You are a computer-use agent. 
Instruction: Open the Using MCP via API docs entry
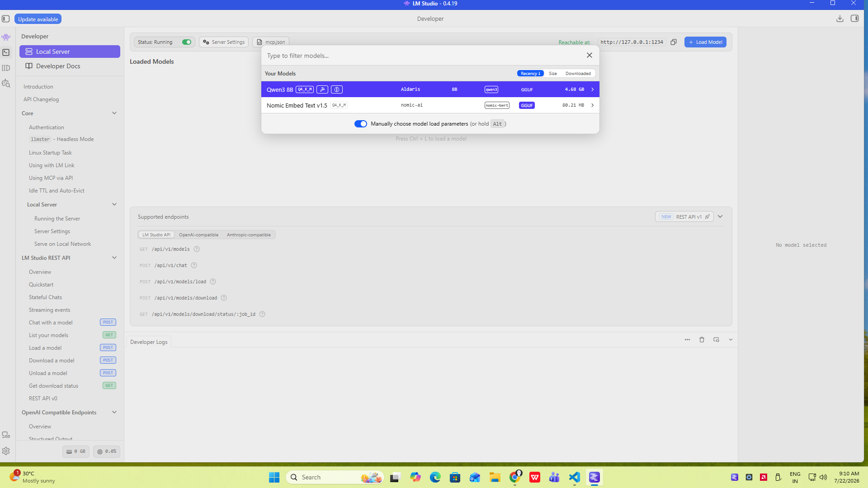click(51, 178)
